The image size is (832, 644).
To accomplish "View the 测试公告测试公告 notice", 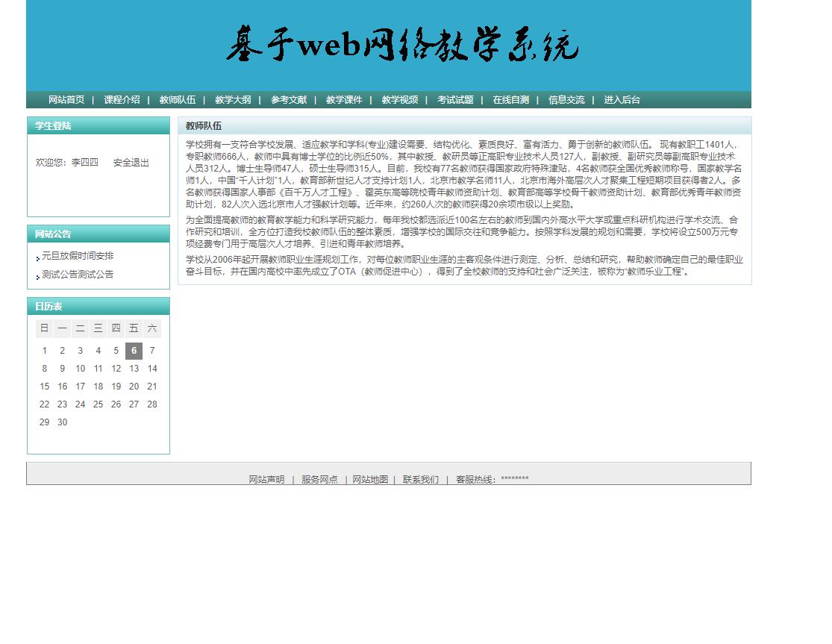I will [x=77, y=274].
